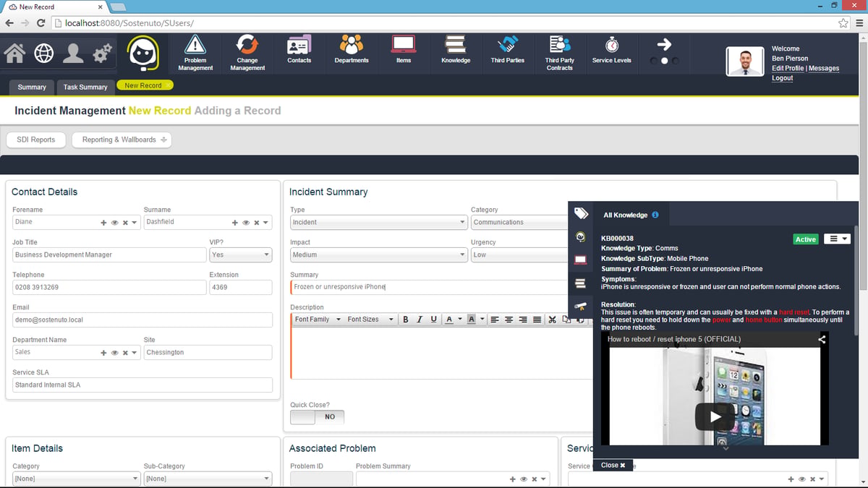The height and width of the screenshot is (488, 868).
Task: Align description text left
Action: 495,320
